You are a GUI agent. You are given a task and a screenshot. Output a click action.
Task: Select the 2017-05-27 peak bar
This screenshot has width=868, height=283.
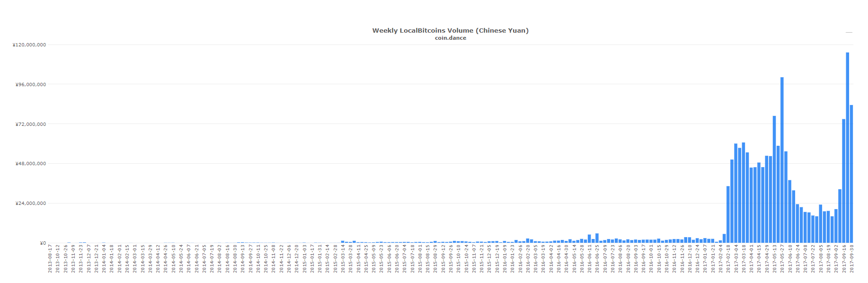pos(782,160)
